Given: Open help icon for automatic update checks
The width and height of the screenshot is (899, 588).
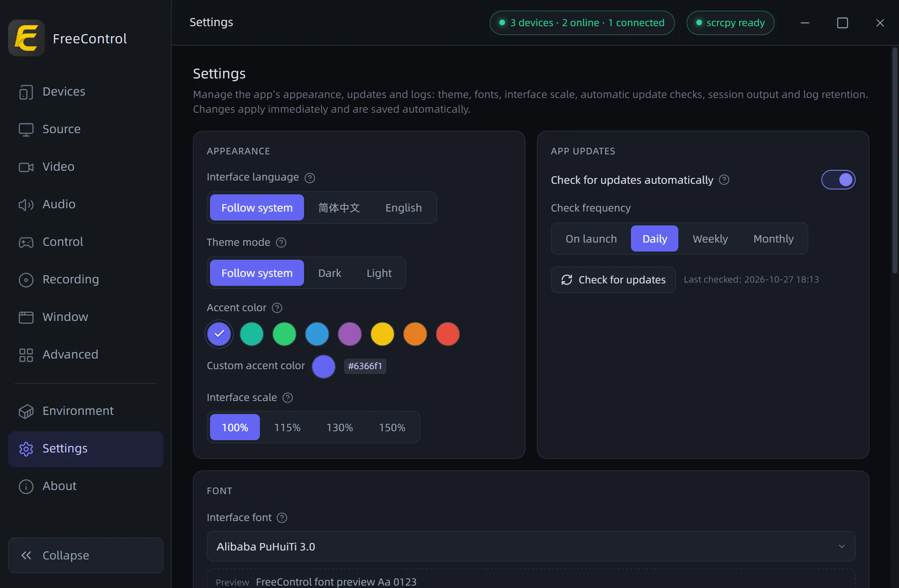Looking at the screenshot, I should (724, 180).
